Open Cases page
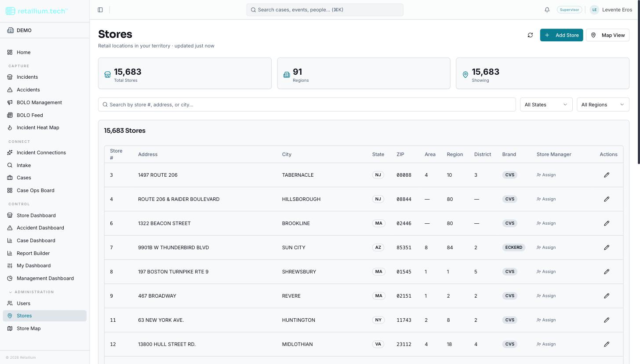Viewport: 640px width, 364px height. click(44, 178)
